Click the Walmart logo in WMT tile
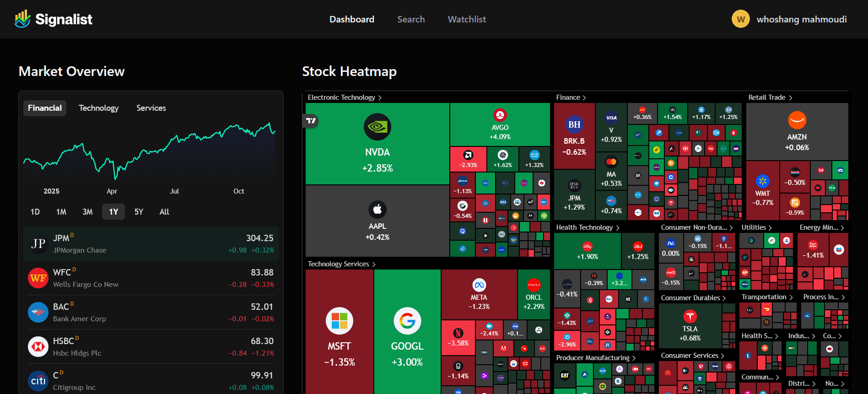868x394 pixels. click(763, 181)
